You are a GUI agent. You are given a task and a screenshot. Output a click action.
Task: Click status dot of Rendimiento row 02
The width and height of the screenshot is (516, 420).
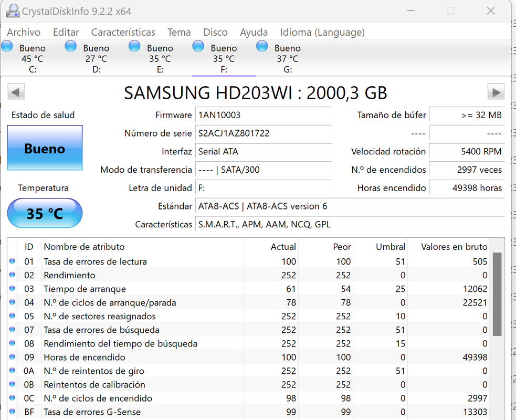12,275
